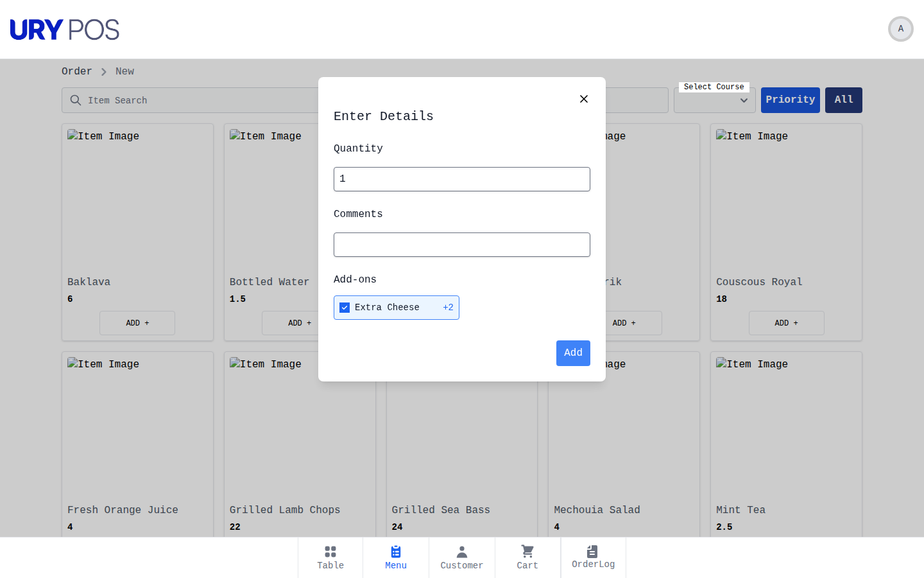Click the Baklava item image
Screen dimensions: 924x578
(103, 136)
